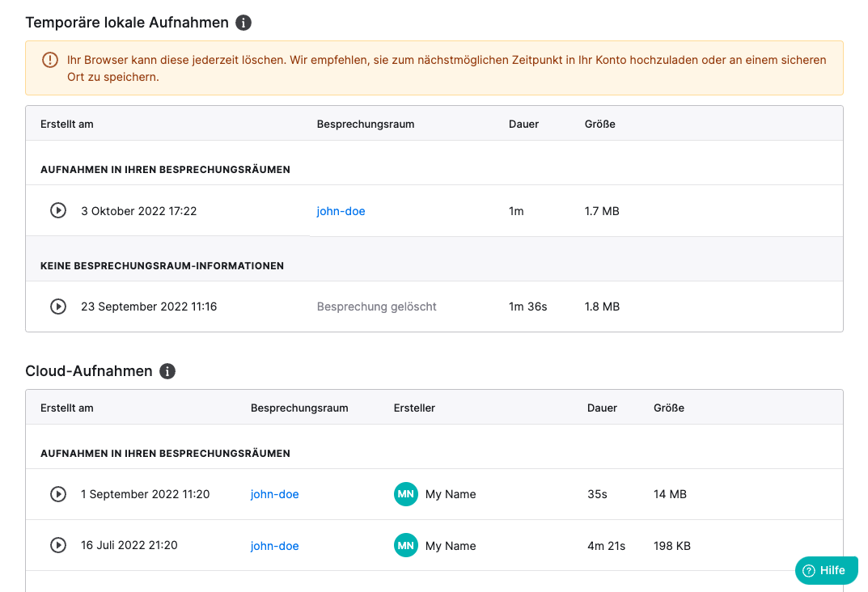Click the '14 MB' size value
Screen dimensions: 868x592
pos(670,494)
